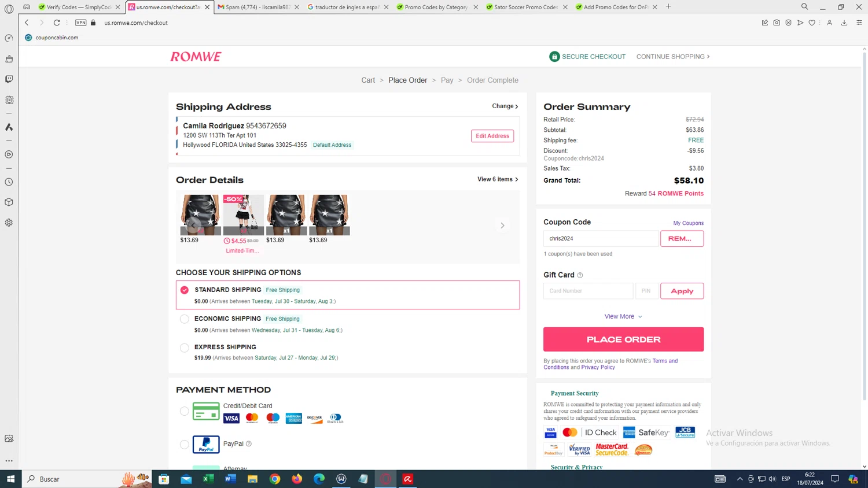Click the search tabs magnifier icon

pyautogui.click(x=804, y=7)
